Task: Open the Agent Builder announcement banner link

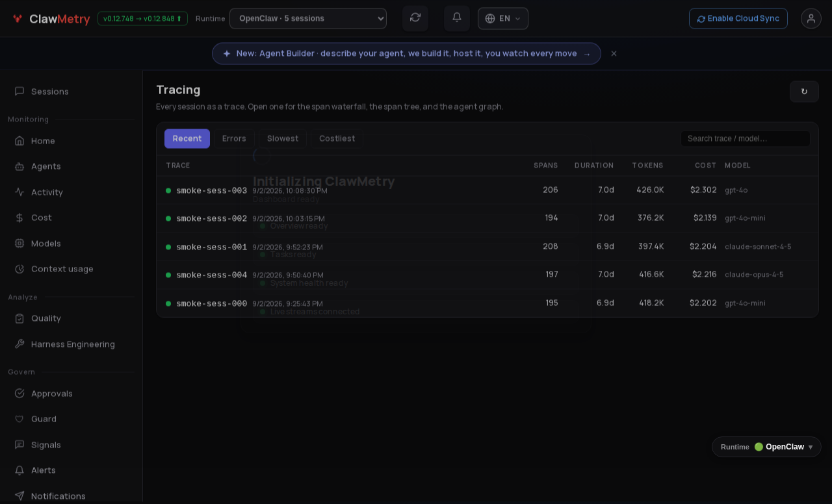Action: [406, 53]
